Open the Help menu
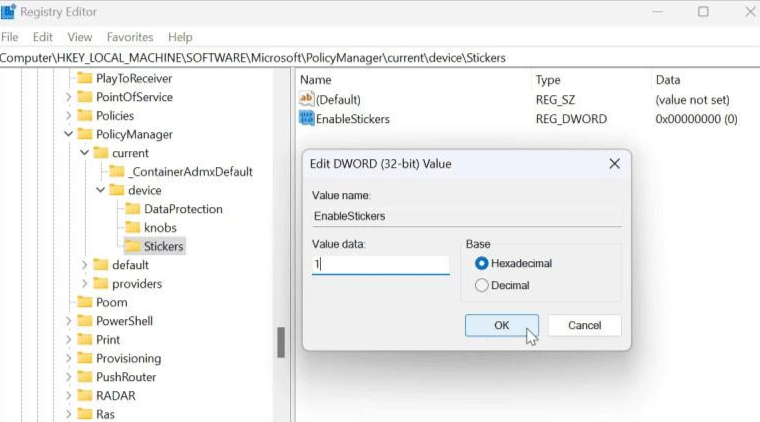Image resolution: width=760 pixels, height=422 pixels. click(180, 37)
